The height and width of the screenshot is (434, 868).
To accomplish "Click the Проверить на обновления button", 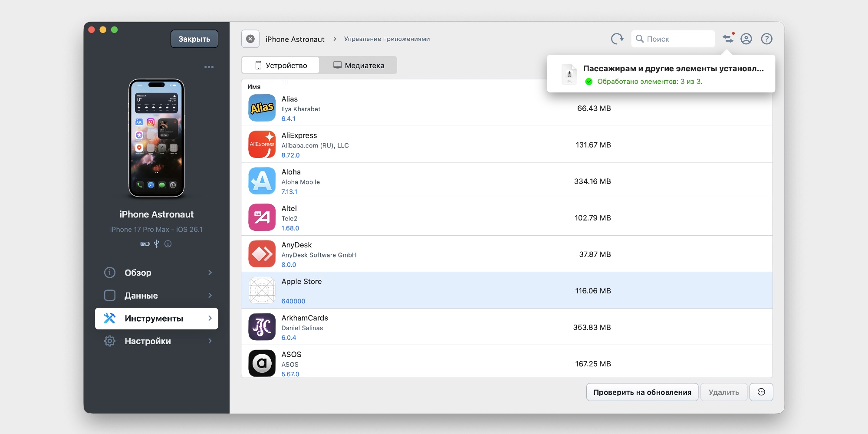I will tap(642, 392).
